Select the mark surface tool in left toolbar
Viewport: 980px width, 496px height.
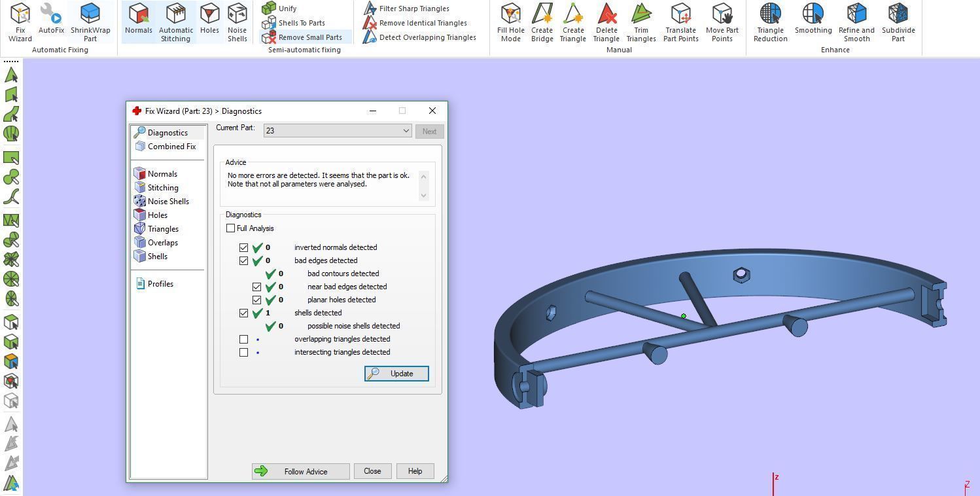pyautogui.click(x=11, y=115)
